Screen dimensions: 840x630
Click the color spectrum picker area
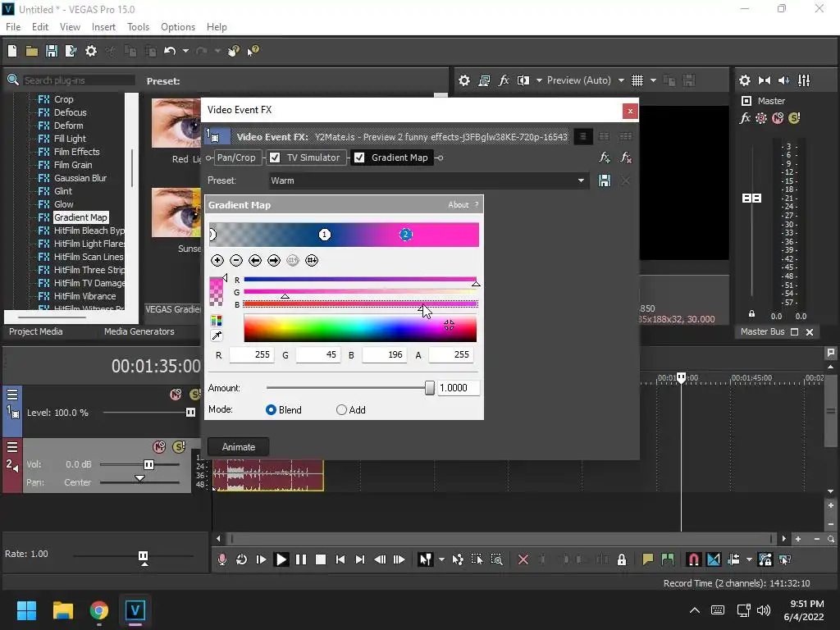[360, 328]
